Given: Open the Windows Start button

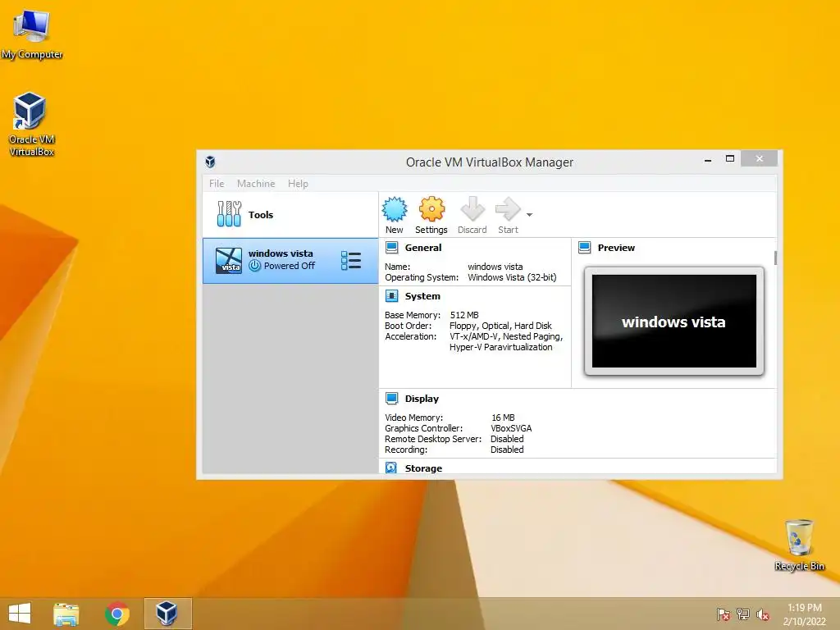Looking at the screenshot, I should (x=20, y=614).
